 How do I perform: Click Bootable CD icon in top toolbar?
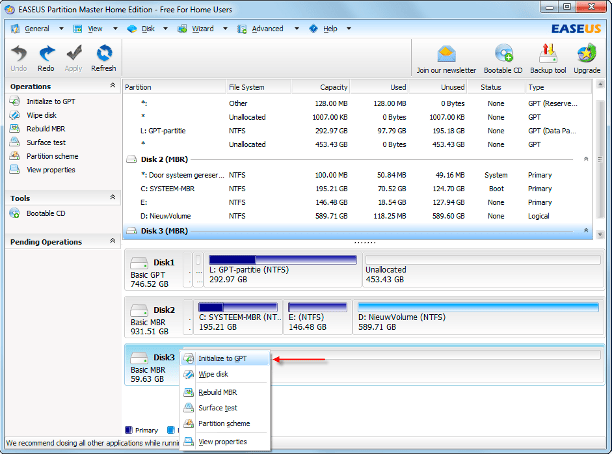505,57
